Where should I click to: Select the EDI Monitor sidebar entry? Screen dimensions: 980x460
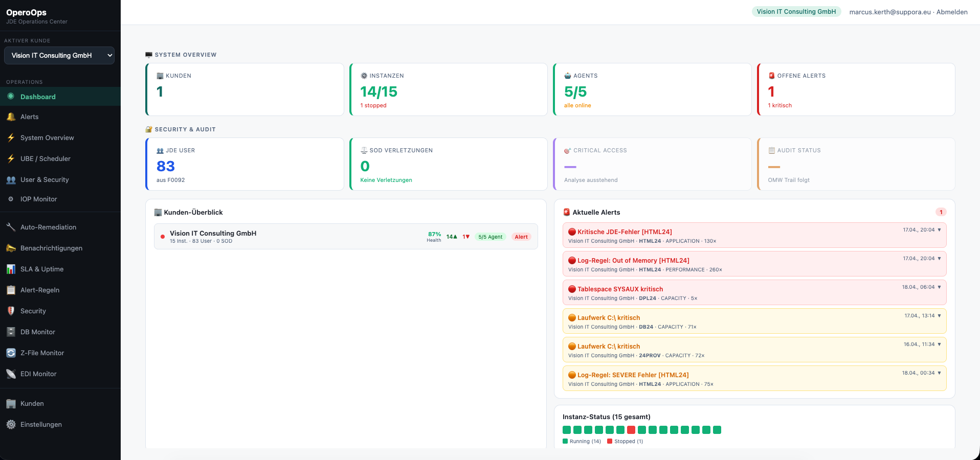pyautogui.click(x=38, y=374)
